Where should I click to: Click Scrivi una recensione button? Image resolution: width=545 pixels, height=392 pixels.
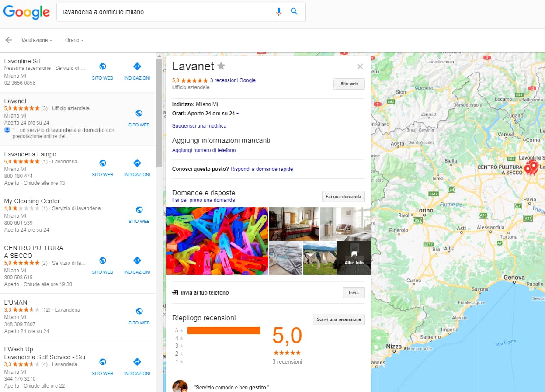coord(339,319)
